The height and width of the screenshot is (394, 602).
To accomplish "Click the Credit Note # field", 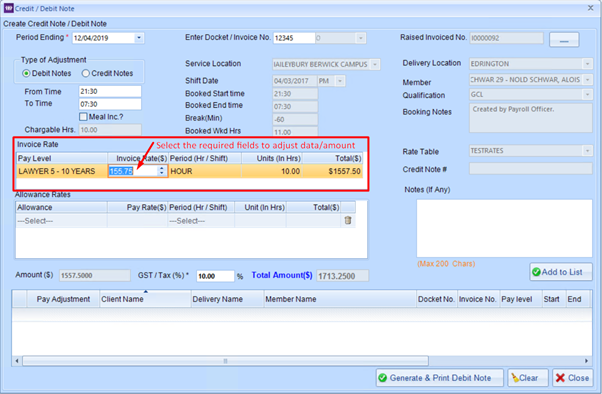I will (530, 169).
